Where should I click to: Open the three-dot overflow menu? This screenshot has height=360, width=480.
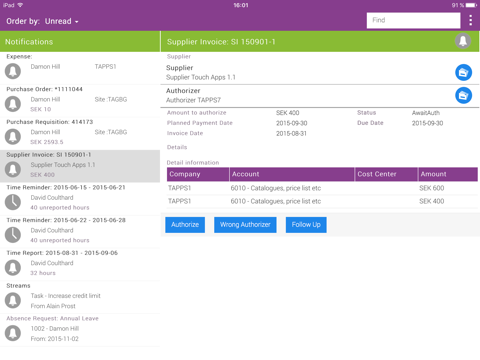tap(470, 20)
